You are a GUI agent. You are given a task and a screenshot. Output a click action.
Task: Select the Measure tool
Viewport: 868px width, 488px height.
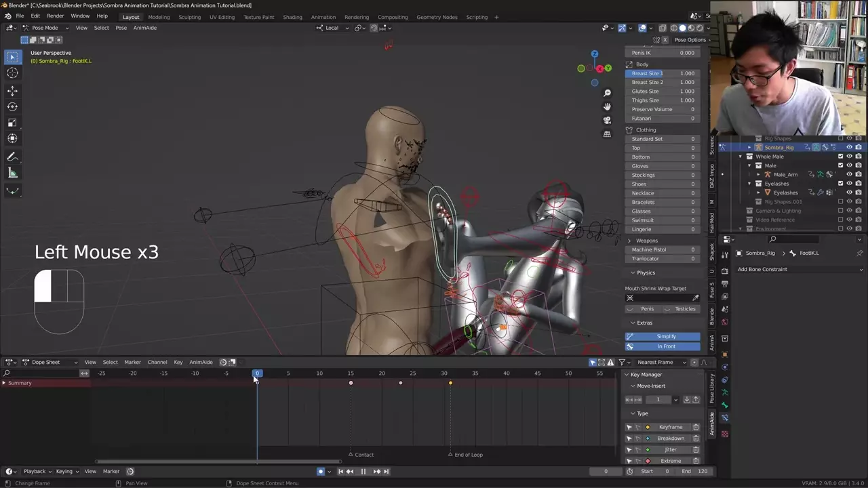point(12,173)
